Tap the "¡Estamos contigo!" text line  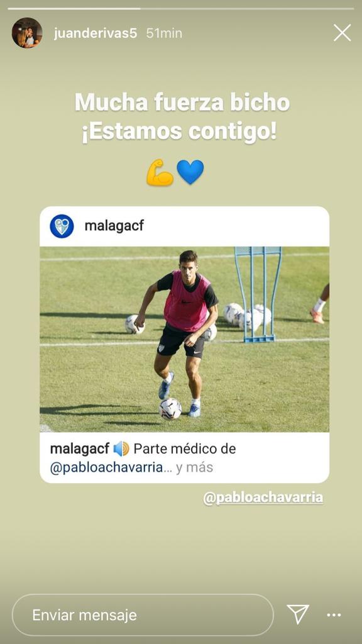(179, 133)
